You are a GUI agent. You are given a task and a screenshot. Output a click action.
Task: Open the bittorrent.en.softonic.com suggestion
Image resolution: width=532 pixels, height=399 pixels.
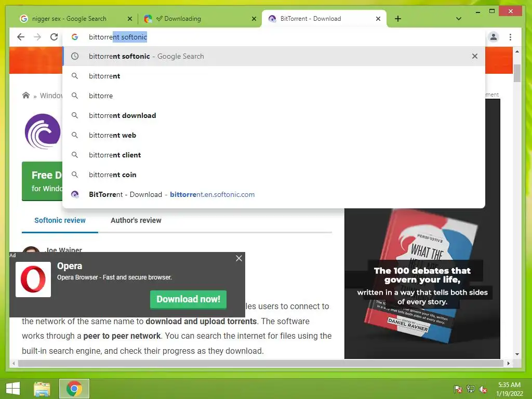click(274, 194)
